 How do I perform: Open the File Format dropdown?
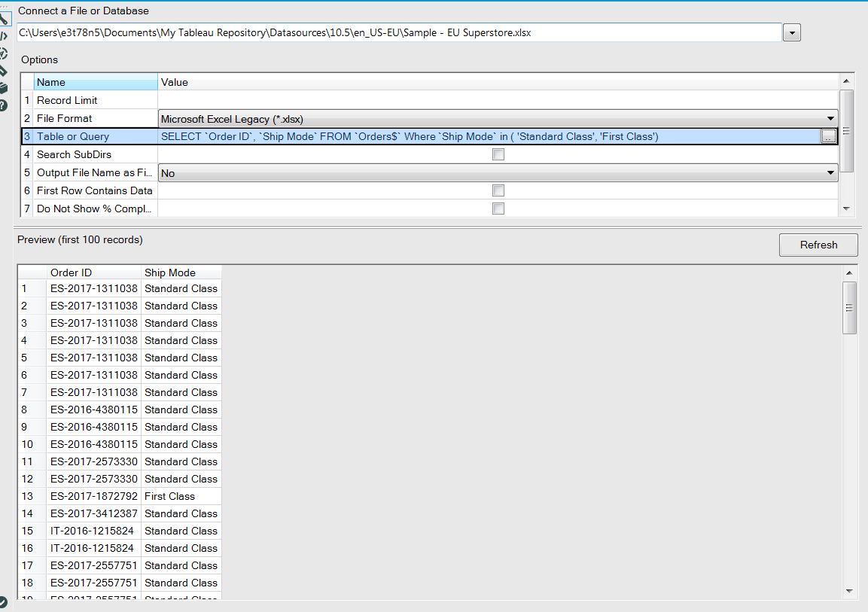(830, 118)
